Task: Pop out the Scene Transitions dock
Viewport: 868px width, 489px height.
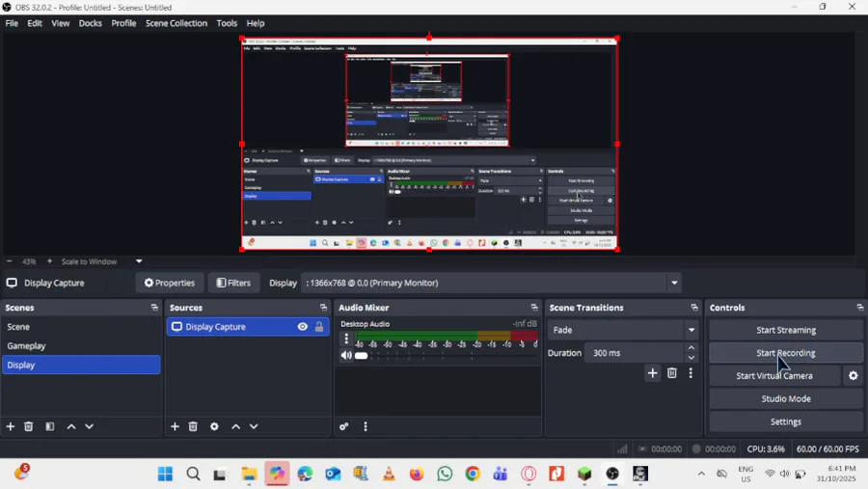Action: click(x=694, y=308)
